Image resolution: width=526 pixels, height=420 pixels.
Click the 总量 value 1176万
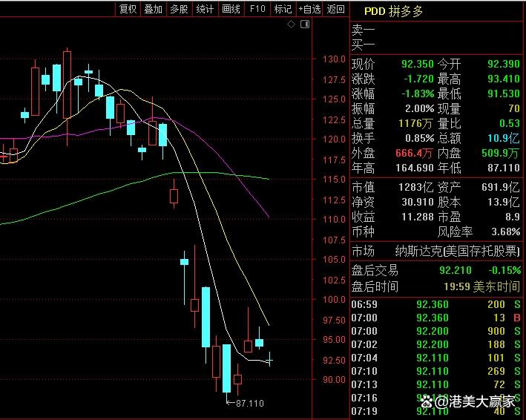415,123
